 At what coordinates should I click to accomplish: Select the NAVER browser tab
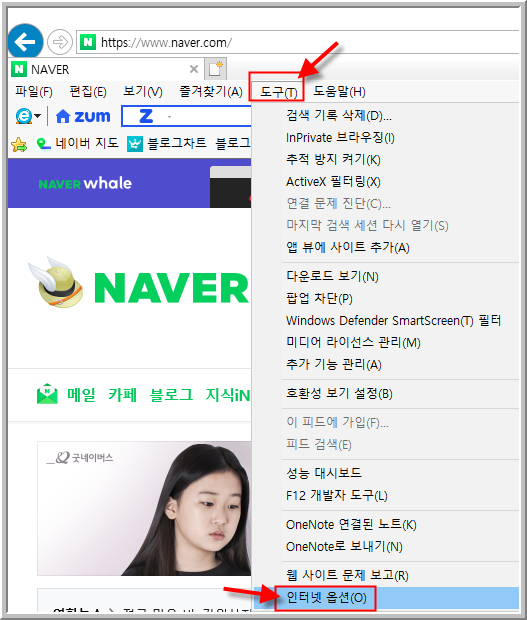click(106, 70)
